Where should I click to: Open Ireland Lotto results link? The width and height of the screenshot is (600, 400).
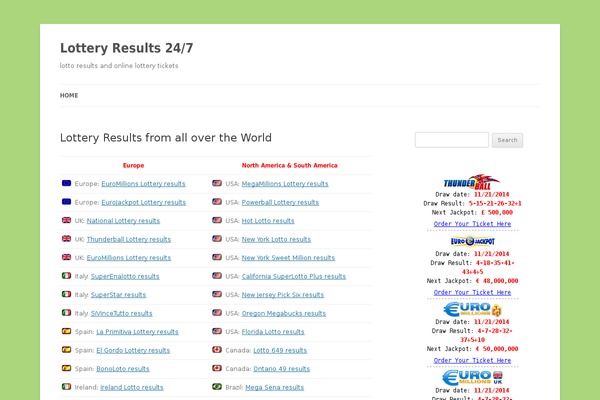pos(132,387)
